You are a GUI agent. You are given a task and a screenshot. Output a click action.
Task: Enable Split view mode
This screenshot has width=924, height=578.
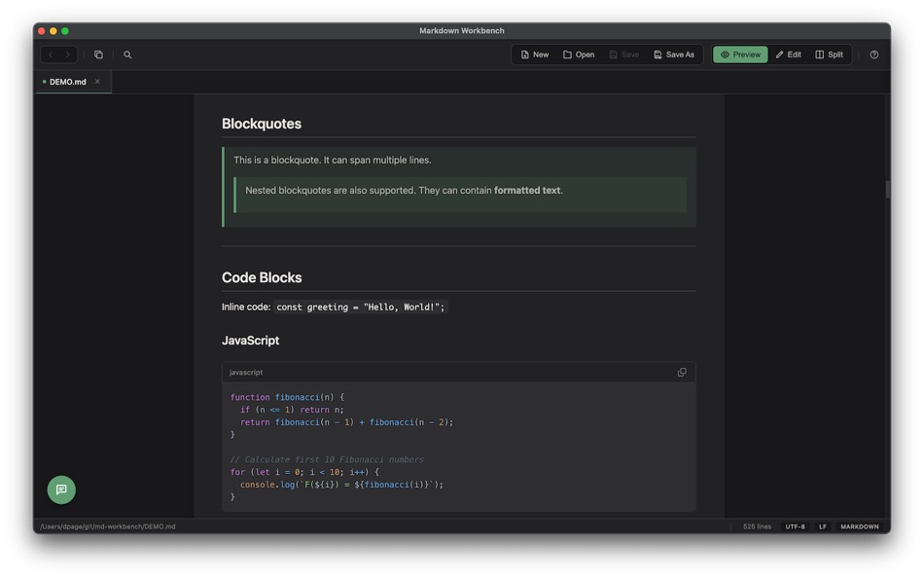(x=829, y=54)
